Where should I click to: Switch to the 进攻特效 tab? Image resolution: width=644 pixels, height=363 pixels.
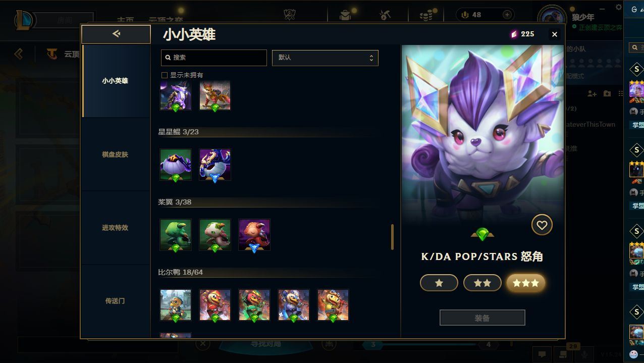click(116, 228)
